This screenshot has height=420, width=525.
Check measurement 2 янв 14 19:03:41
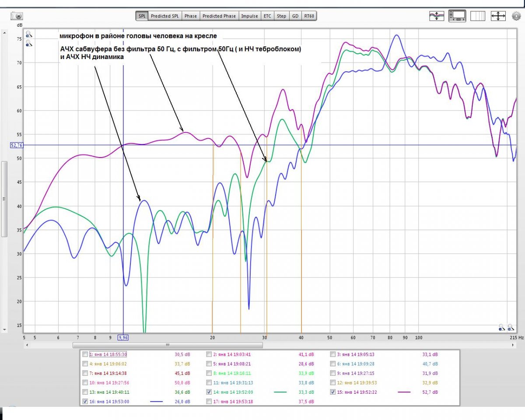[209, 354]
